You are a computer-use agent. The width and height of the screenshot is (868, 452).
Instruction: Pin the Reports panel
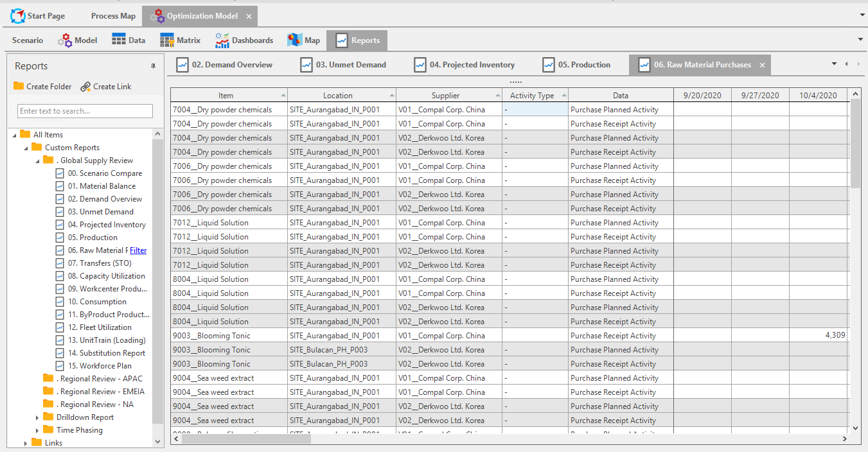point(153,66)
